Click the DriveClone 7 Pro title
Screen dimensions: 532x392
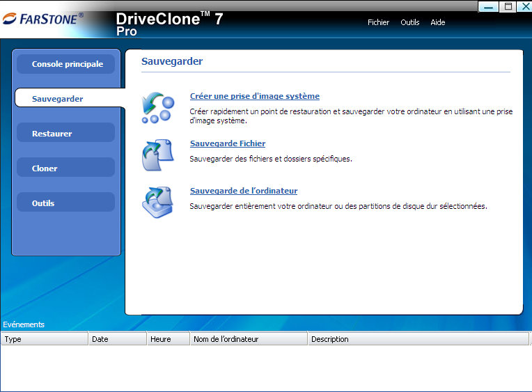169,24
